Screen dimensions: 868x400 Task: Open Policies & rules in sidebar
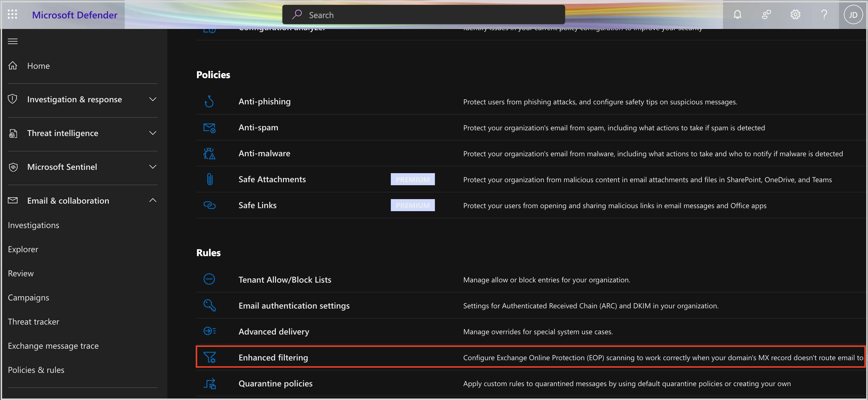36,370
